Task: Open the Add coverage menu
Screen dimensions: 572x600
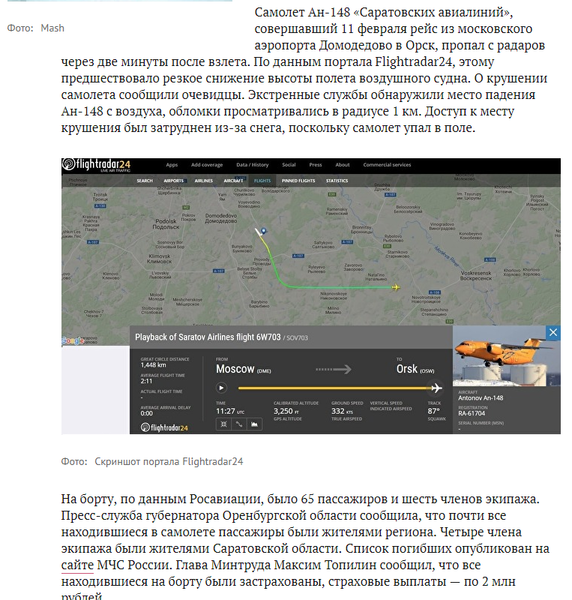Action: tap(207, 165)
